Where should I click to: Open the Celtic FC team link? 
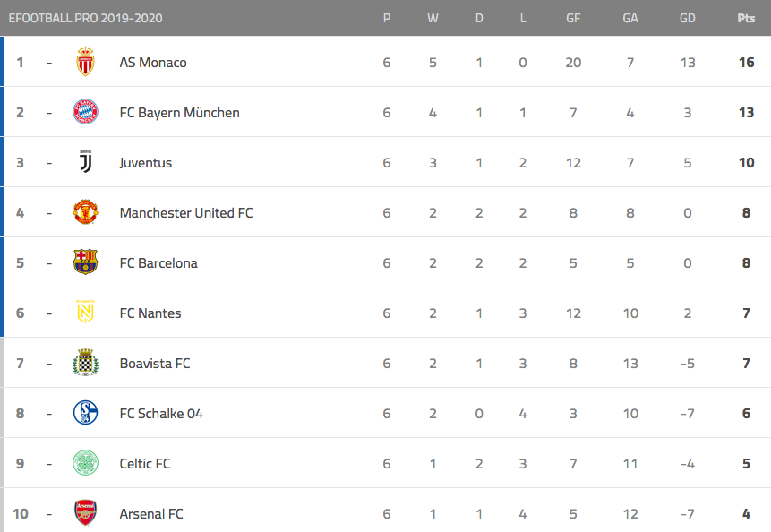pyautogui.click(x=145, y=464)
